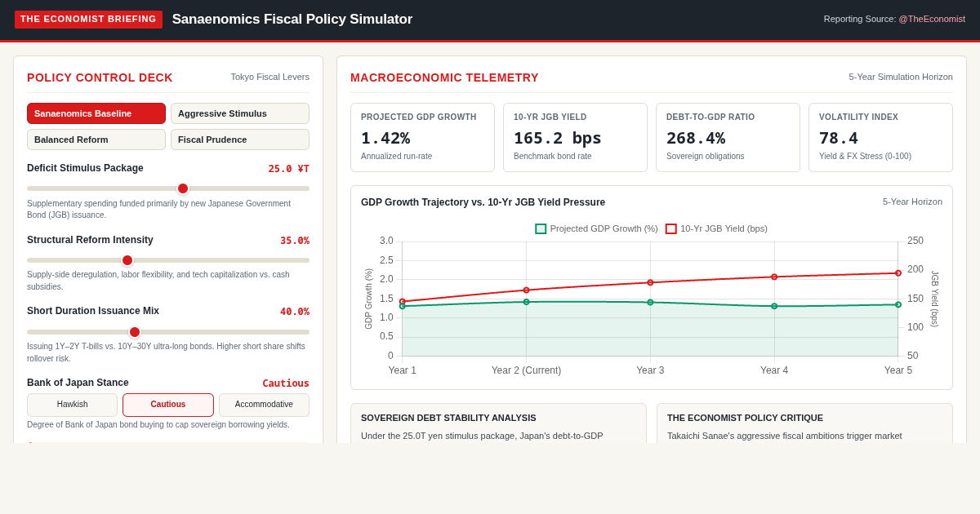Open the @TheEconomist source link

click(932, 19)
